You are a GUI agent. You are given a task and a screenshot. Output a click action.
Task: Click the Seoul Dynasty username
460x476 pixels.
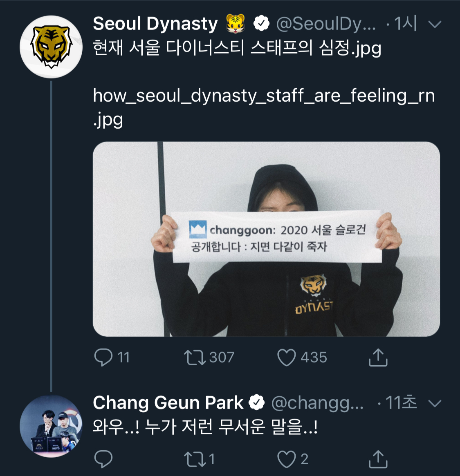pyautogui.click(x=155, y=24)
